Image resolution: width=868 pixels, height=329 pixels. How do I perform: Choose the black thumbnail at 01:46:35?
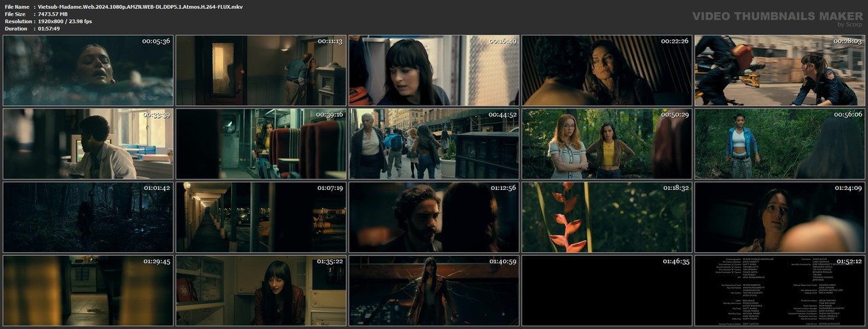pos(607,290)
